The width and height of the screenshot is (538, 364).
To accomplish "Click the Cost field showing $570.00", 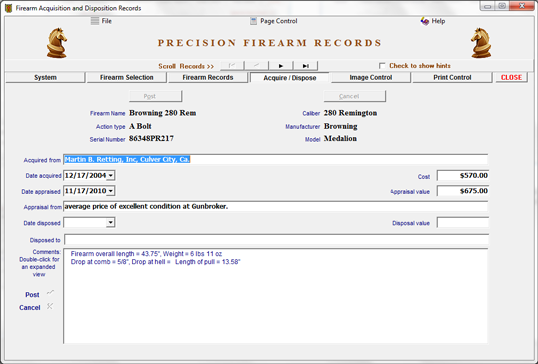I will pyautogui.click(x=463, y=176).
